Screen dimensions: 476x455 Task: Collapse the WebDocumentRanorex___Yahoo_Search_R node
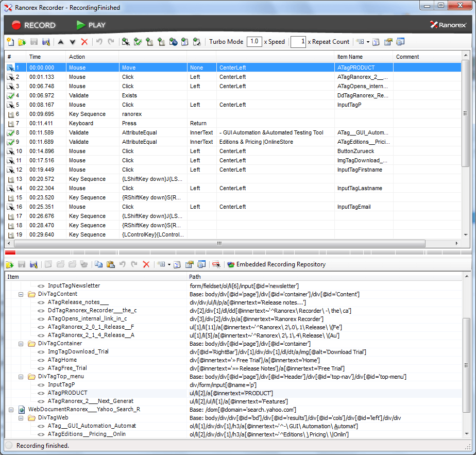pos(11,410)
